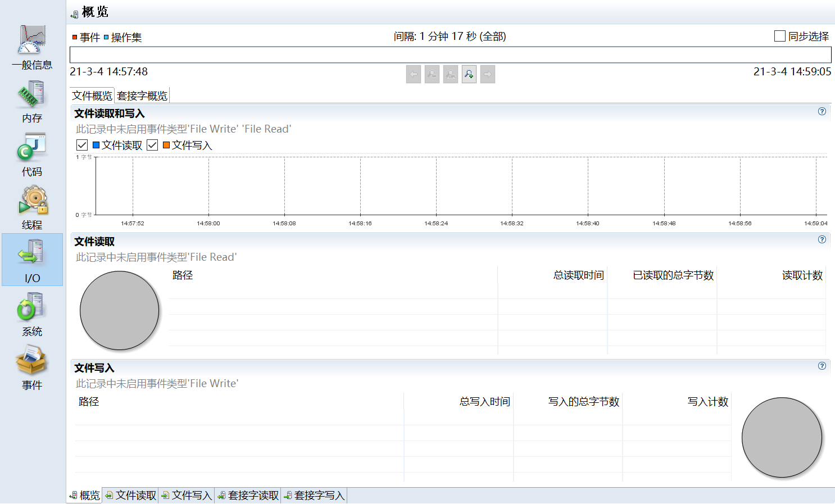The height and width of the screenshot is (504, 835).
Task: Select the bottom 概览 tab
Action: pyautogui.click(x=85, y=495)
